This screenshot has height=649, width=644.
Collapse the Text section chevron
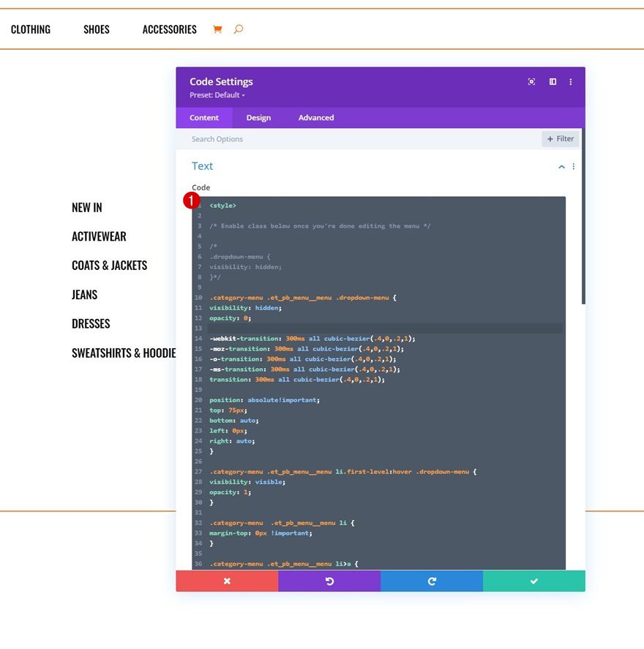pyautogui.click(x=561, y=166)
